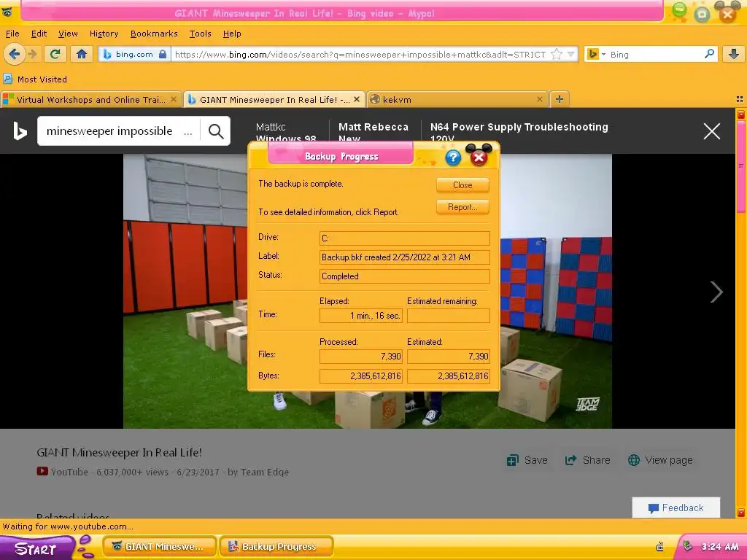Click the video thumbnail of green turf boxes
The height and width of the screenshot is (560, 747).
368,291
